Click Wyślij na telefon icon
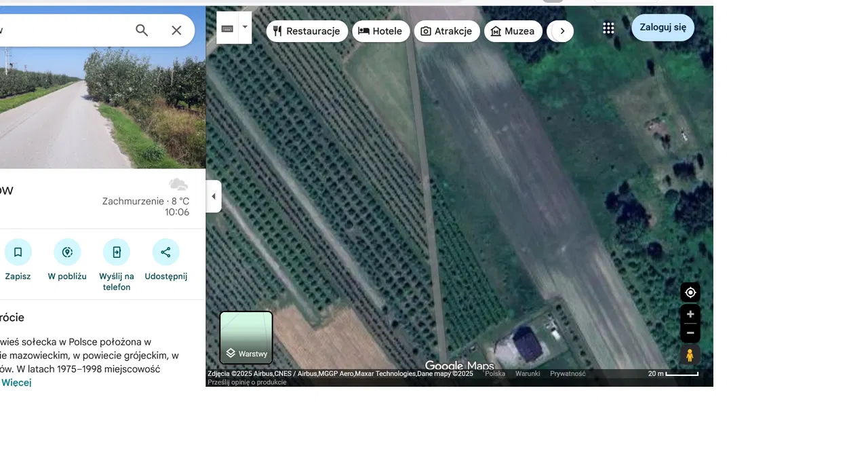 (117, 252)
